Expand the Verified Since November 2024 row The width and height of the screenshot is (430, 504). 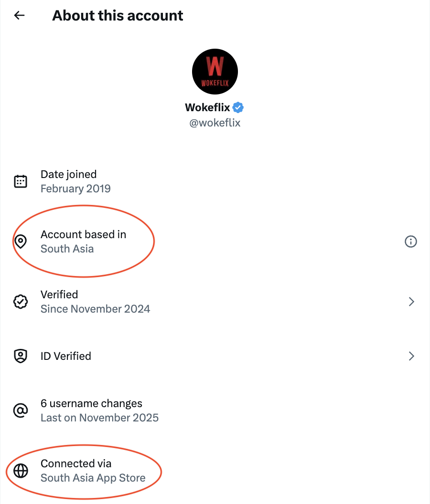tap(215, 302)
